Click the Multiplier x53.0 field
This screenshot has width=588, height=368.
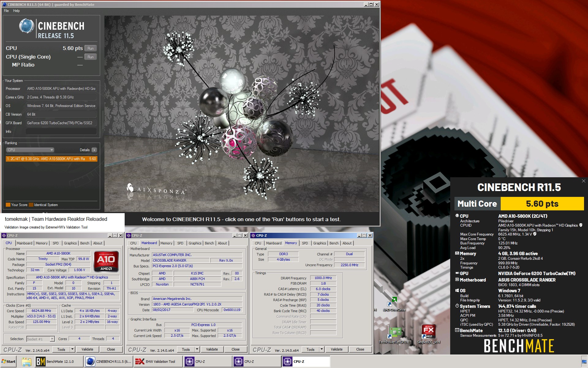(x=42, y=316)
